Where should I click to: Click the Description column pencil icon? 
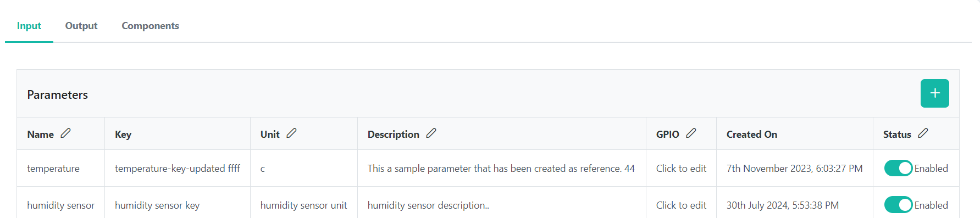coord(431,133)
